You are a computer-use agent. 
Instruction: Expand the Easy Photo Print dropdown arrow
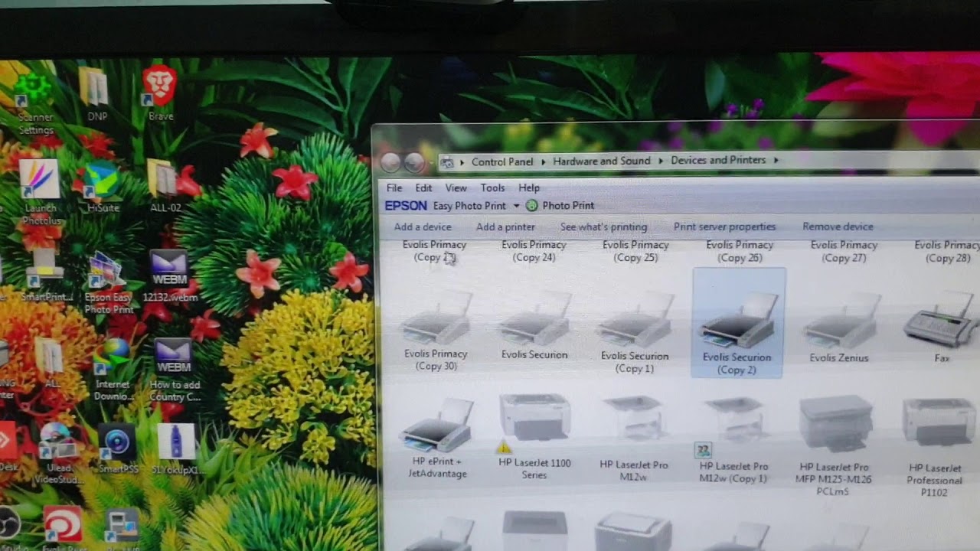tap(516, 206)
